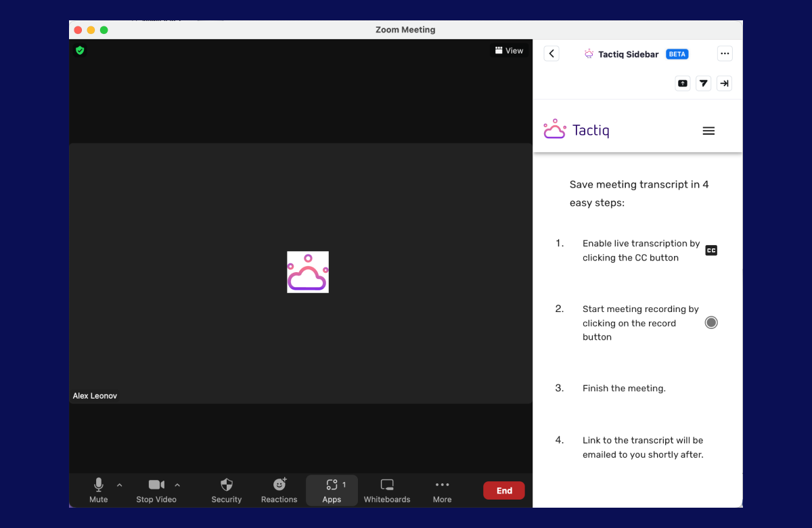Mute the microphone
This screenshot has width=812, height=528.
99,490
